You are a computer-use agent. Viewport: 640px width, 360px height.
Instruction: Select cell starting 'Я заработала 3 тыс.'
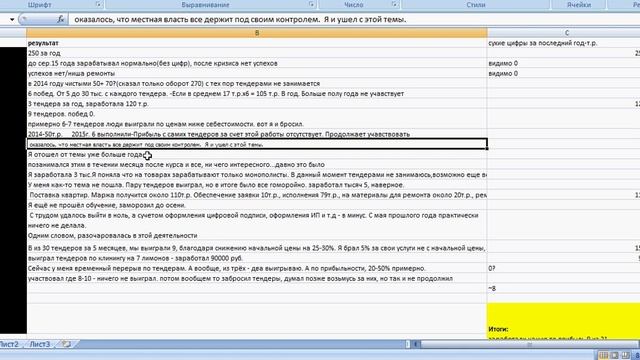257,175
